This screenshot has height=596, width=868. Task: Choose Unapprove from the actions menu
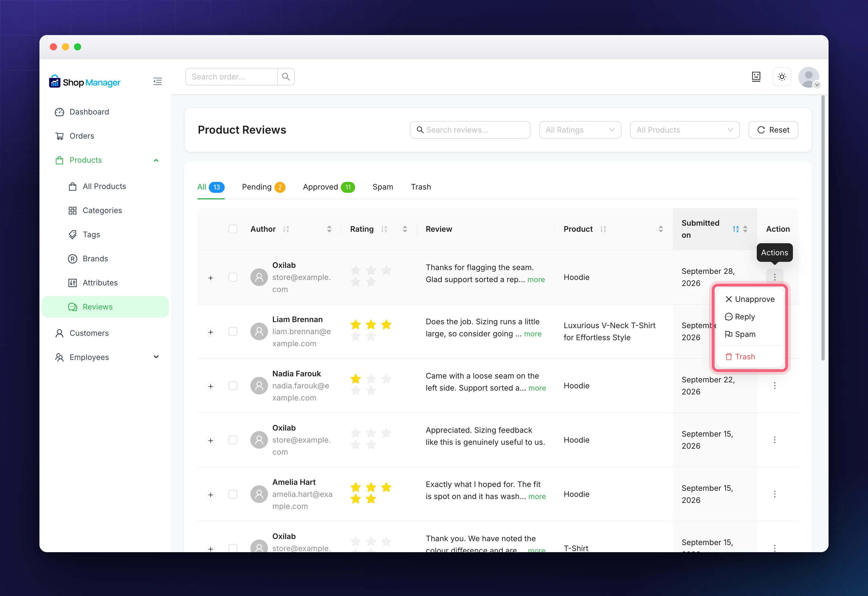pos(750,299)
